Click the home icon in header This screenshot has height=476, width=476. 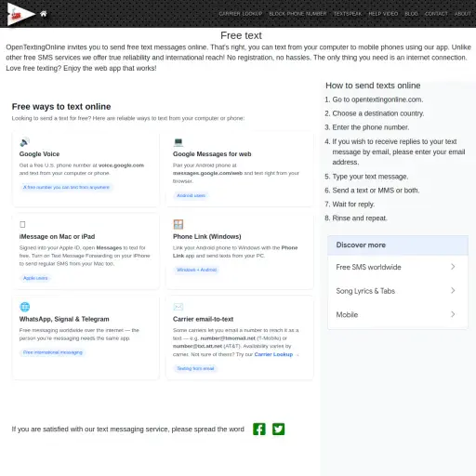pyautogui.click(x=44, y=14)
